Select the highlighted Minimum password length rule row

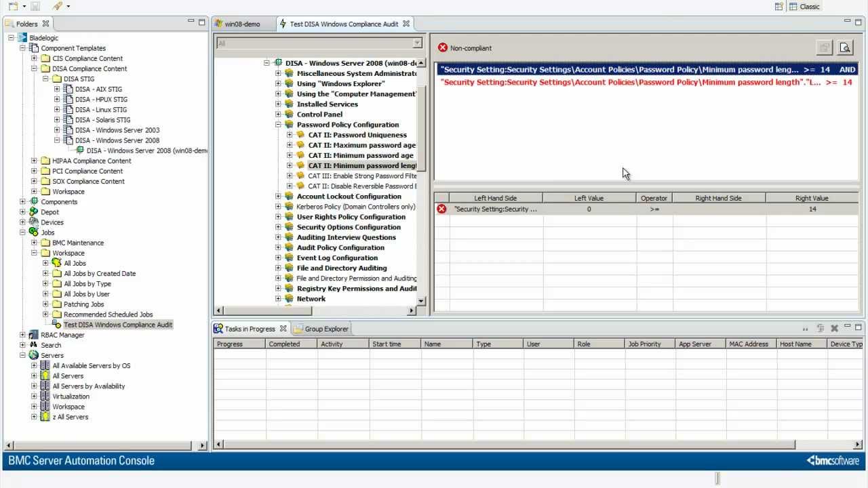[x=647, y=69]
